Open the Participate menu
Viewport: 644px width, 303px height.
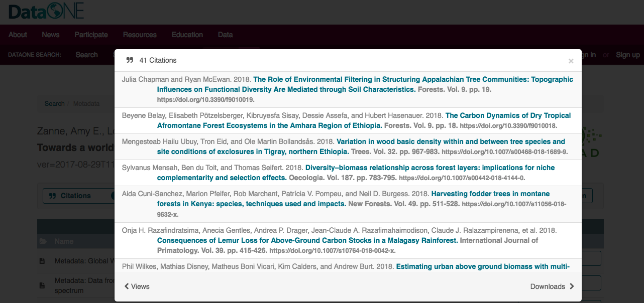pyautogui.click(x=91, y=35)
